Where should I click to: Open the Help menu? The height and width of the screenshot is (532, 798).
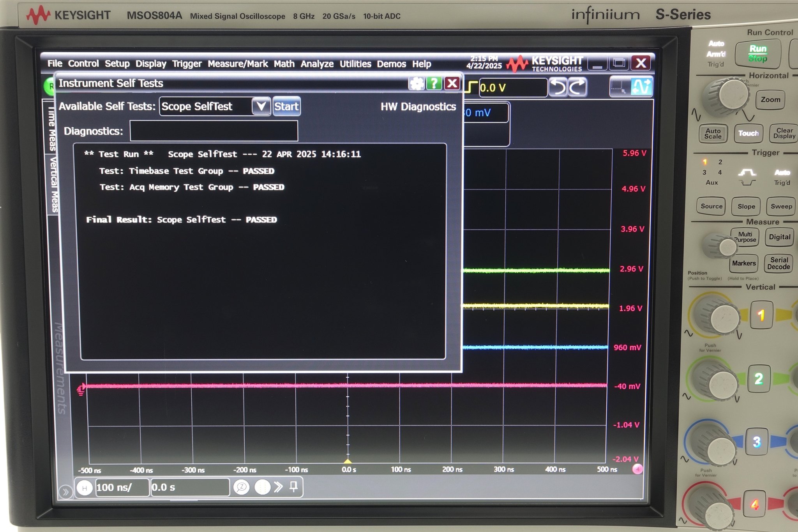(x=422, y=64)
